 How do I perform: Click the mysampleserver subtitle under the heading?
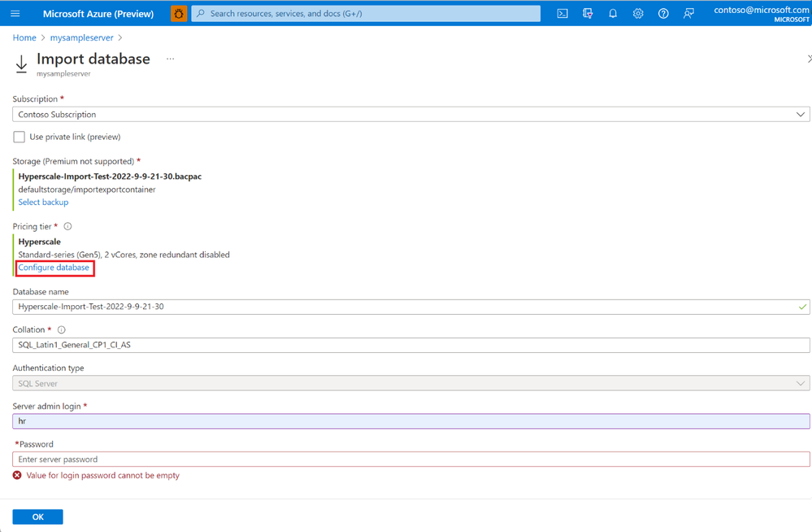(63, 74)
